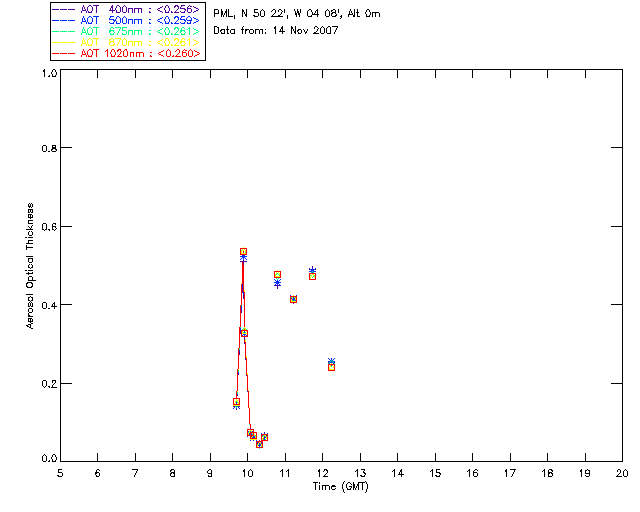Click the x-axis tick label 16
Screen dimensions: 640x512
pyautogui.click(x=472, y=473)
